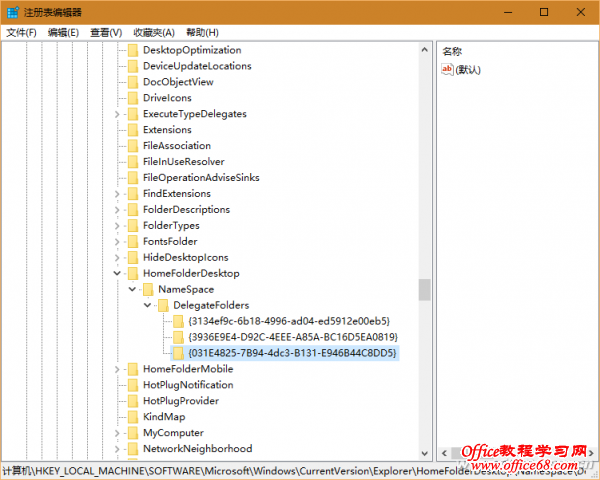Screen dimensions: 600x480
Task: Click the DeviceUpdateLocations folder icon
Action: (x=133, y=66)
